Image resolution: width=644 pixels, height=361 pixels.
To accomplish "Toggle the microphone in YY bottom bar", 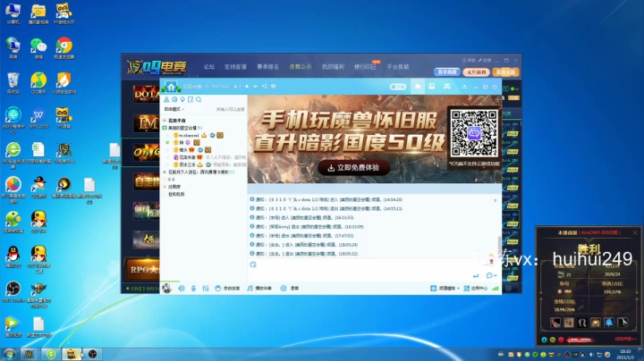I will click(193, 289).
